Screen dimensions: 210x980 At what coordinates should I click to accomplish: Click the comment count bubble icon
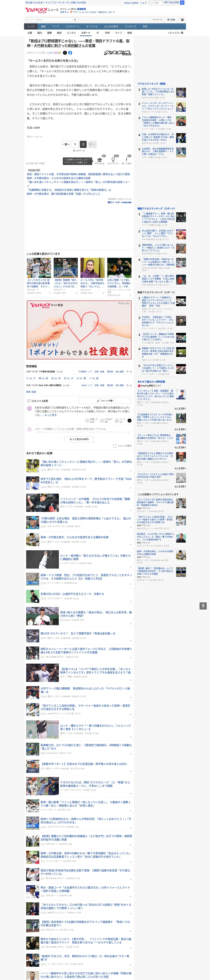[48, 53]
